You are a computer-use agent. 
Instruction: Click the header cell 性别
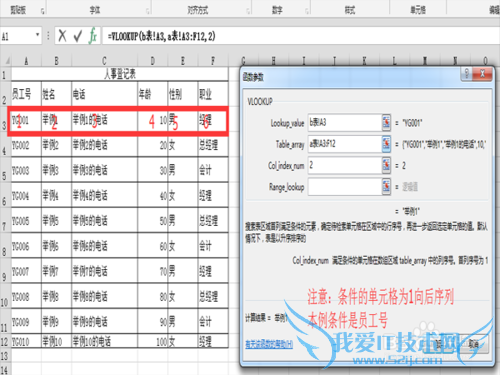pyautogui.click(x=183, y=94)
